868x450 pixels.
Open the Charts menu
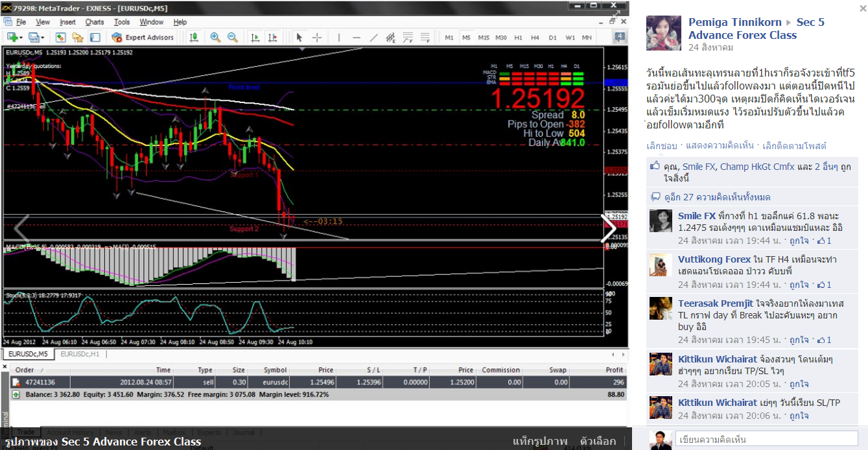pyautogui.click(x=95, y=22)
